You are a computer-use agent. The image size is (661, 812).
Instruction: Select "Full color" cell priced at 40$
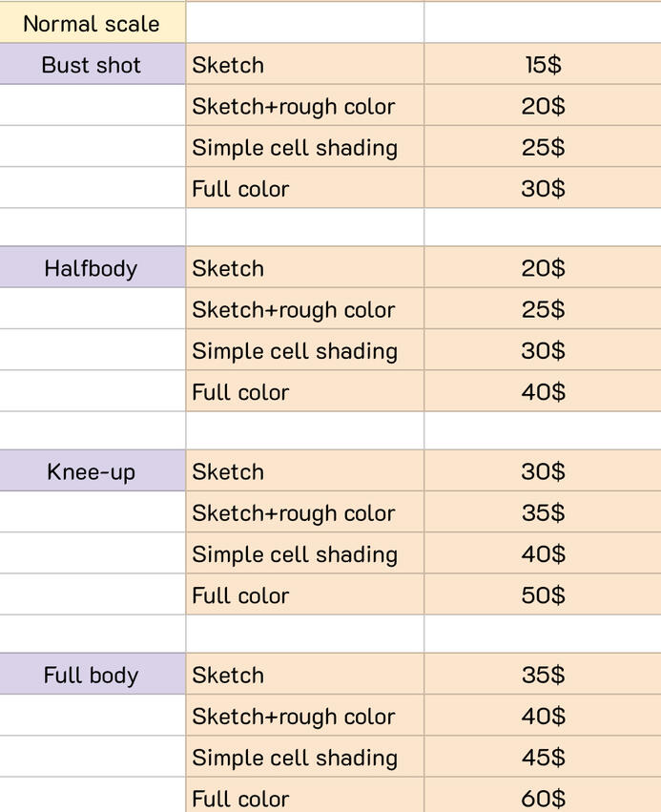pos(304,392)
